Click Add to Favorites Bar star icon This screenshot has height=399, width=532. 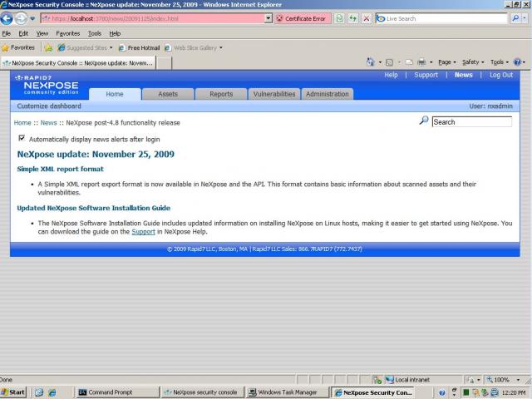tap(48, 48)
